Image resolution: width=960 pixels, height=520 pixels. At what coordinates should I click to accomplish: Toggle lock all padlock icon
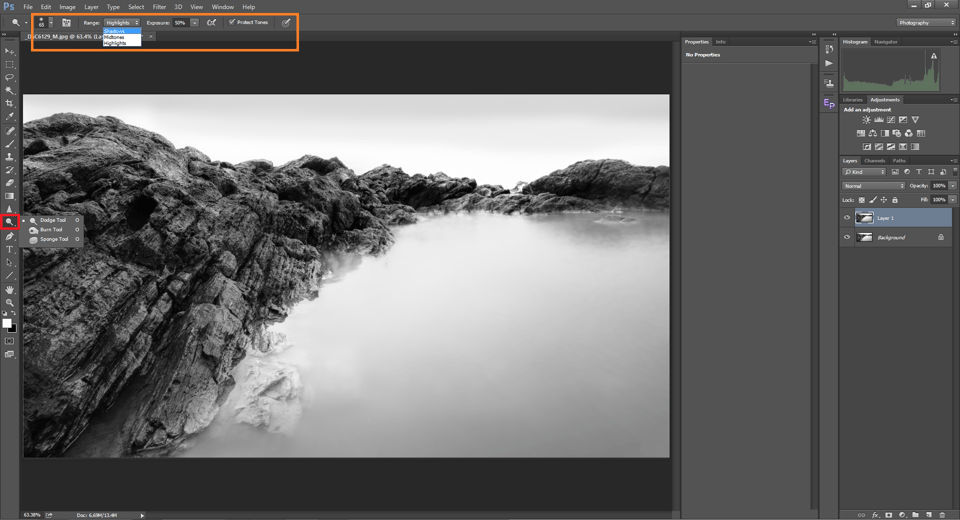[894, 200]
